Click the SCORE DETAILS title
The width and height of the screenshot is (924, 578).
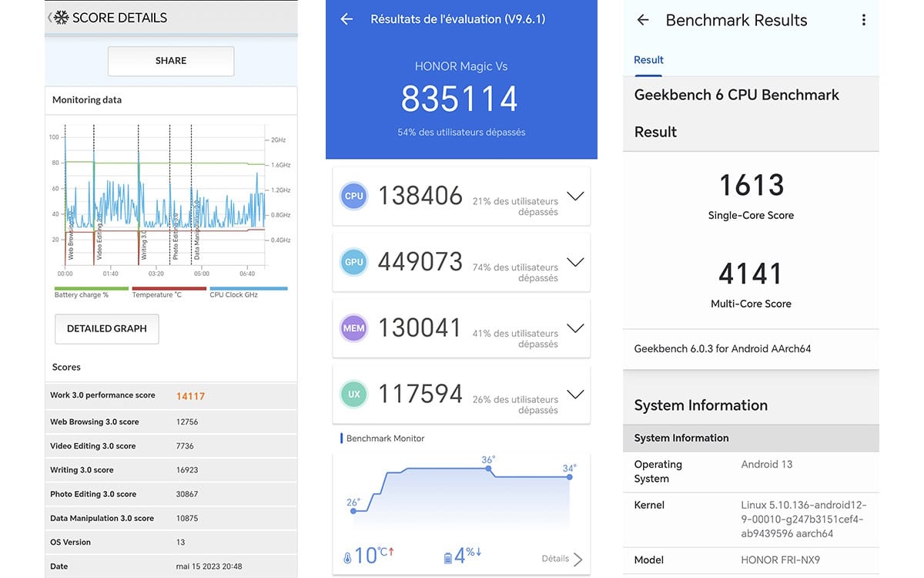(119, 17)
